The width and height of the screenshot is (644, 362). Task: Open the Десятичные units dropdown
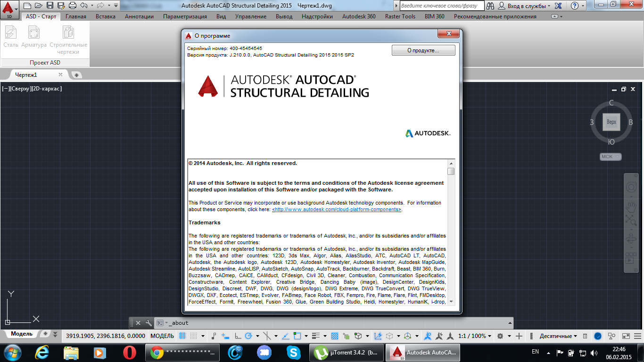coord(559,336)
